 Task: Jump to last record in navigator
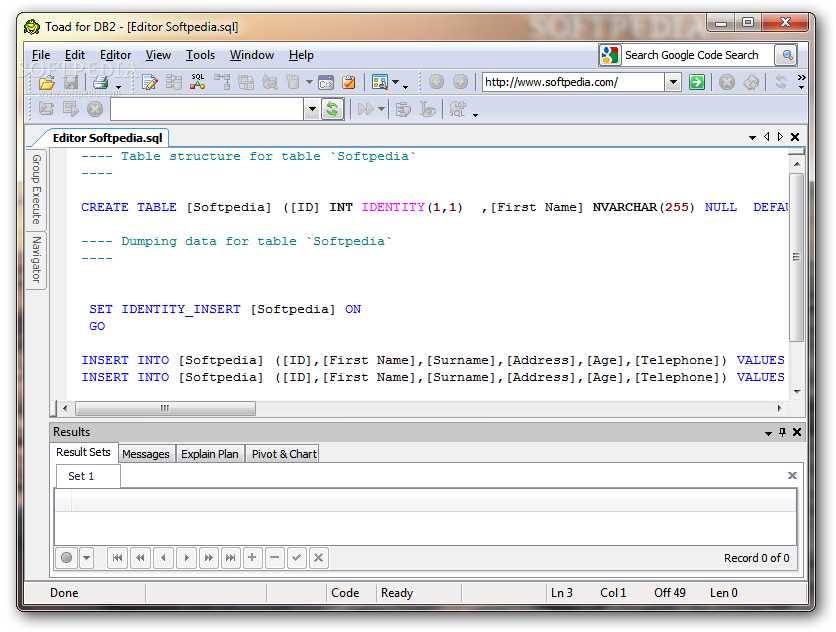(231, 558)
